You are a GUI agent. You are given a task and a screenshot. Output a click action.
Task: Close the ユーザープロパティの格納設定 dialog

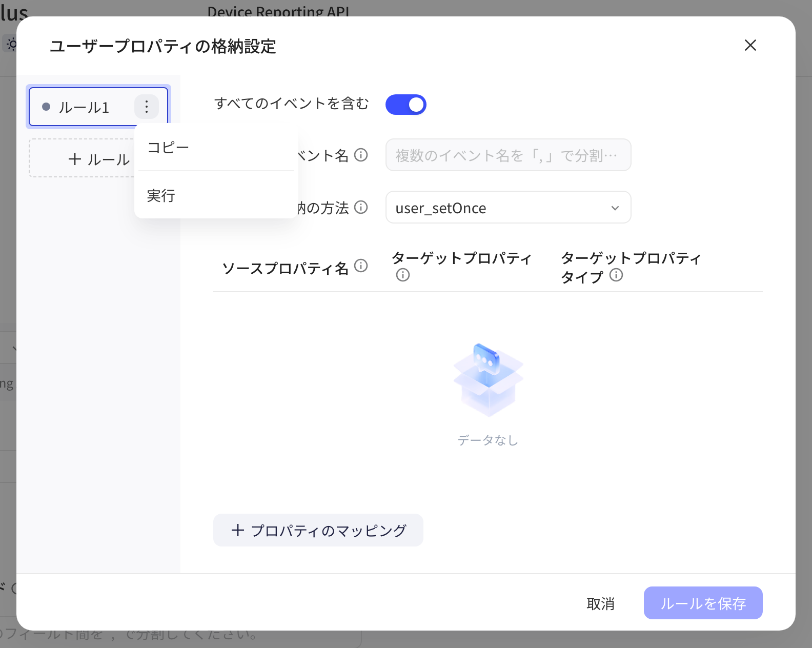click(750, 45)
